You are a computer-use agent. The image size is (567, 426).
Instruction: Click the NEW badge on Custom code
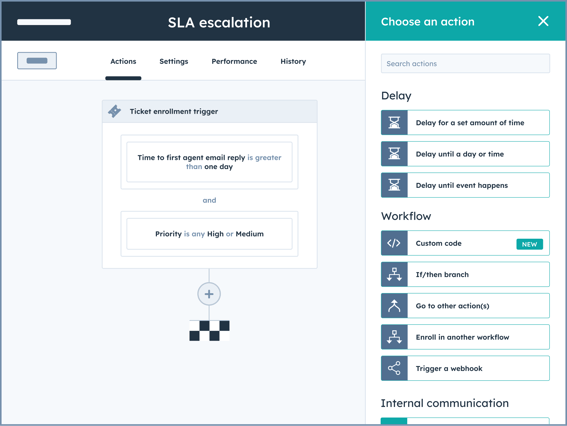(x=529, y=244)
